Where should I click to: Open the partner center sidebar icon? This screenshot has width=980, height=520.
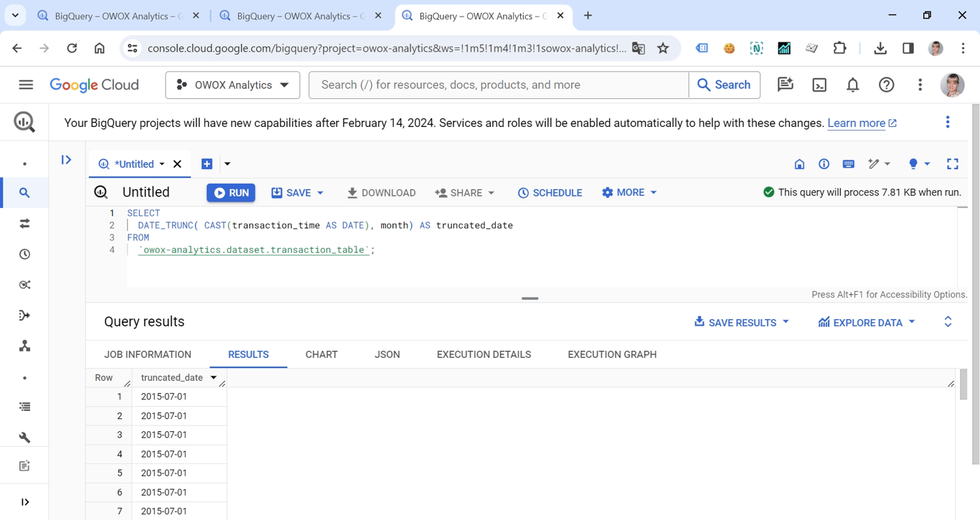(24, 346)
